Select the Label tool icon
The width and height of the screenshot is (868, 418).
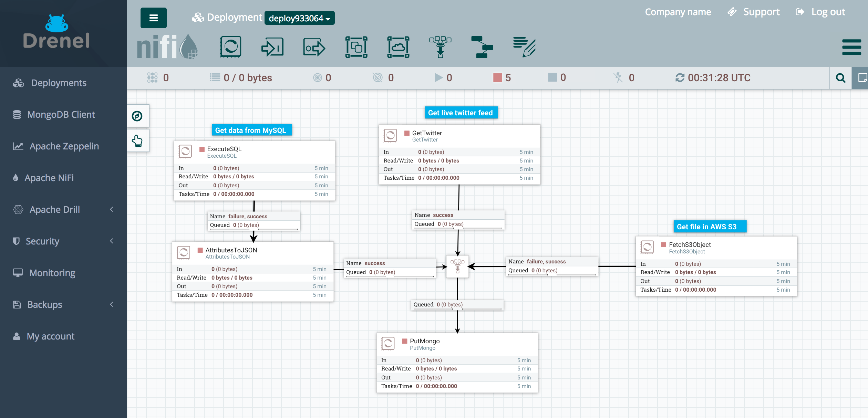[524, 47]
